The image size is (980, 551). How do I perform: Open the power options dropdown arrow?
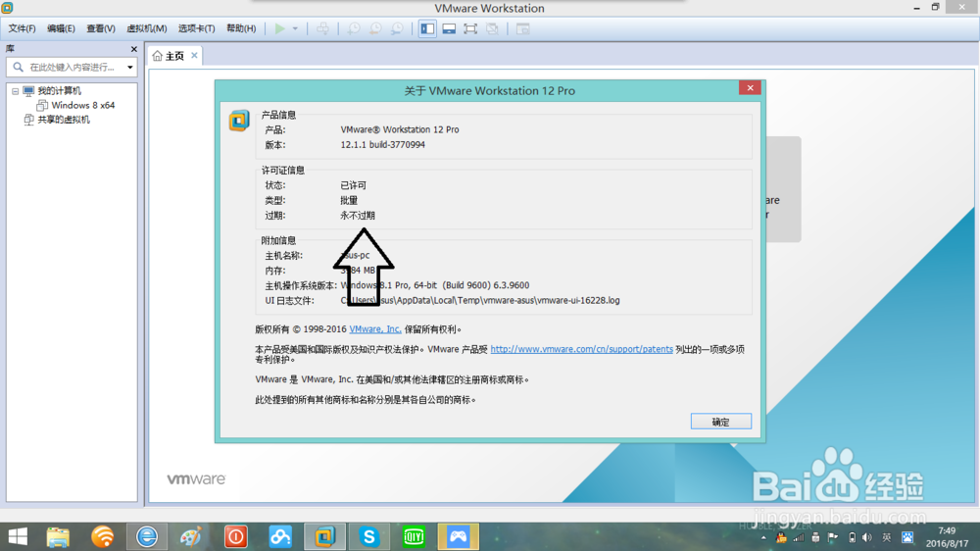295,28
